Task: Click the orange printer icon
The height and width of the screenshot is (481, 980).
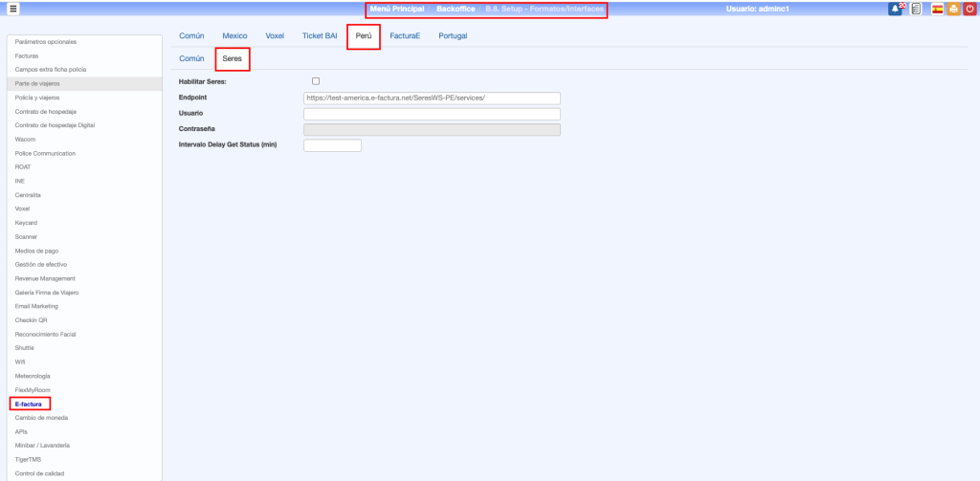Action: (953, 9)
